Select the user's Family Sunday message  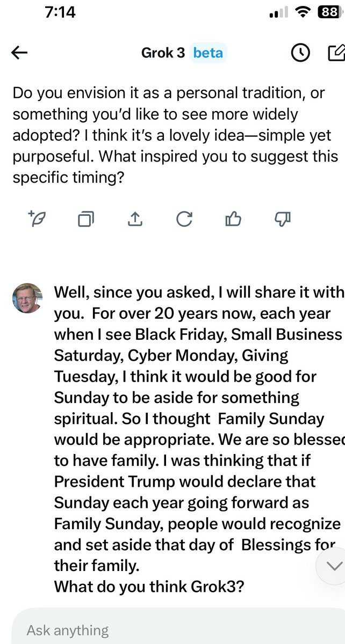click(199, 439)
